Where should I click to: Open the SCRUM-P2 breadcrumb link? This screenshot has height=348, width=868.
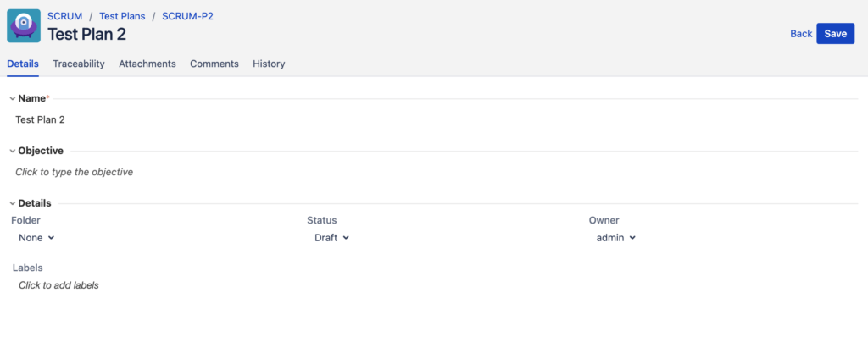pyautogui.click(x=187, y=16)
